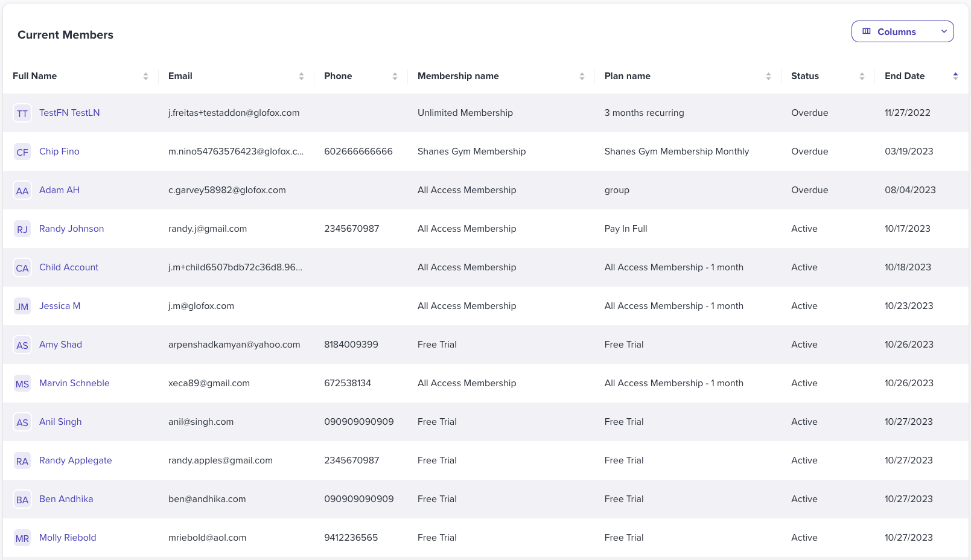Click the CF avatar for Chip Fino

pos(22,151)
